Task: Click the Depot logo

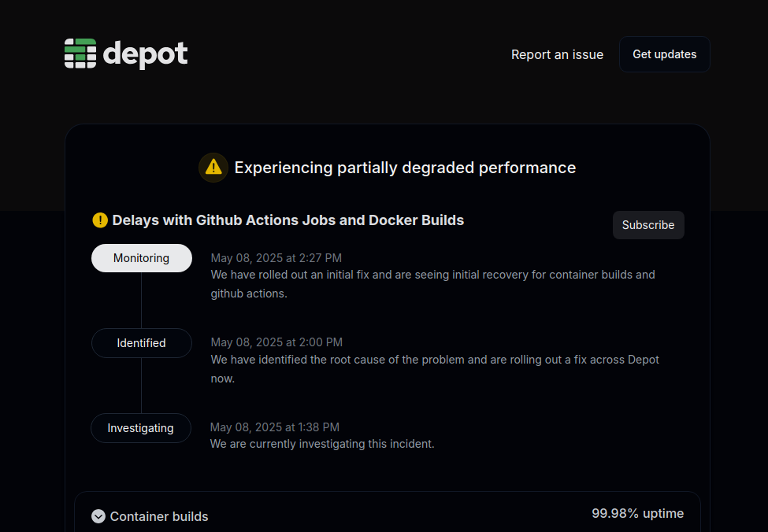Action: coord(126,54)
